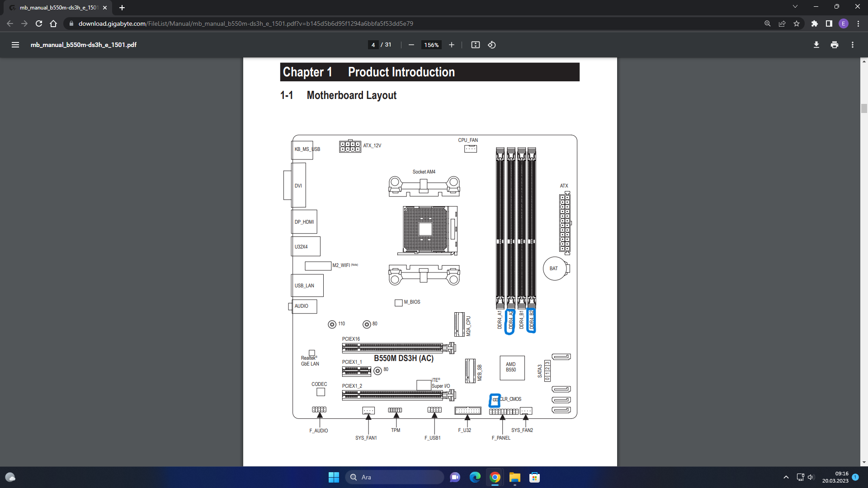Click the page reload button

38,23
